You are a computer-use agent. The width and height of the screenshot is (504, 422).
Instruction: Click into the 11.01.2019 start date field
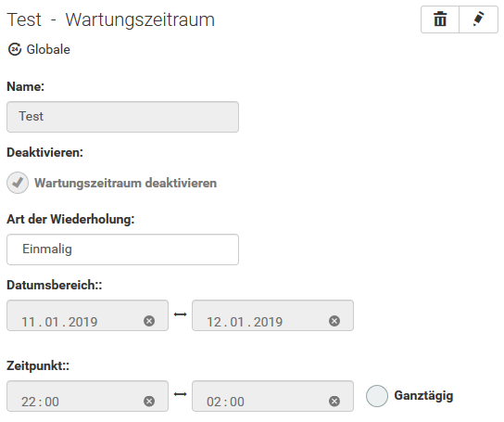[87, 315]
